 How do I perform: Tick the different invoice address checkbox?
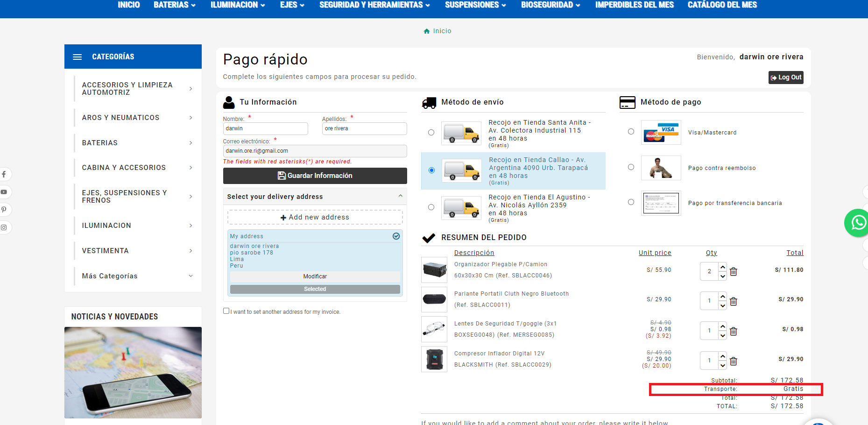(x=226, y=311)
